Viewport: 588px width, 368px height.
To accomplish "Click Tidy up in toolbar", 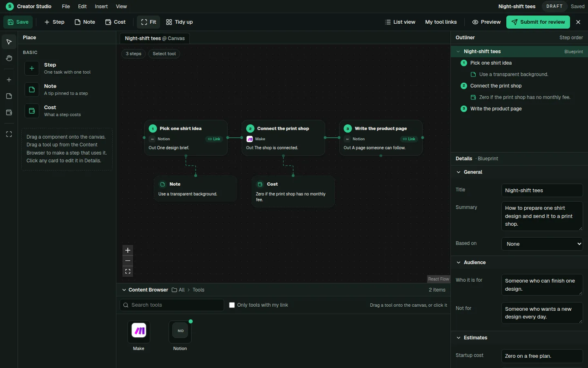I will [179, 22].
